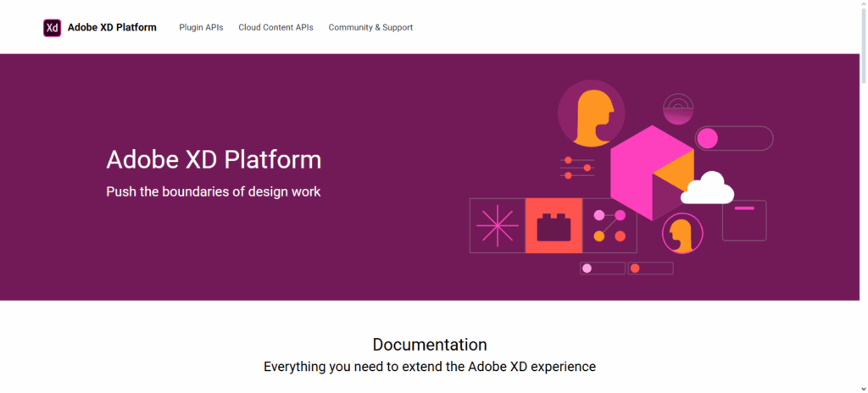
Task: Click the pink and orange hexagon cube
Action: (652, 172)
